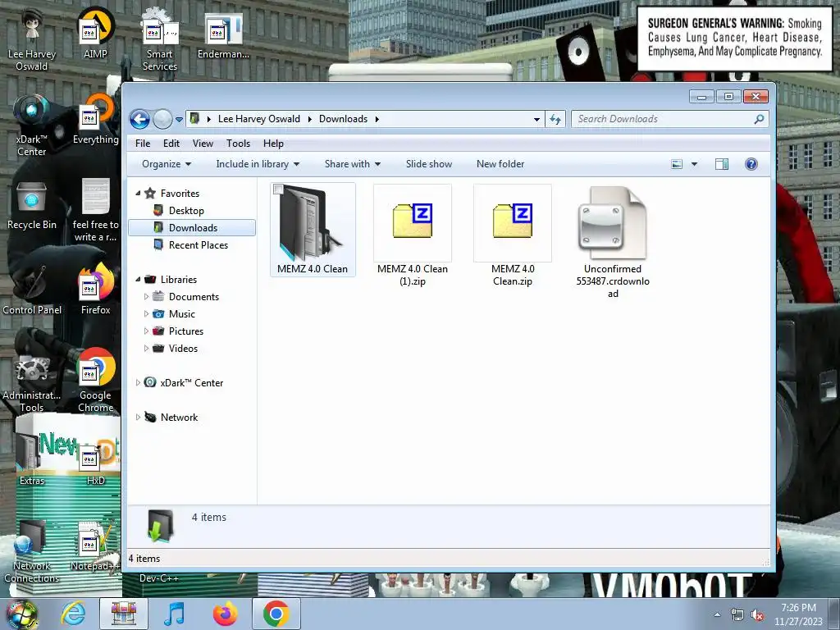Start Slide show from toolbar

point(428,164)
